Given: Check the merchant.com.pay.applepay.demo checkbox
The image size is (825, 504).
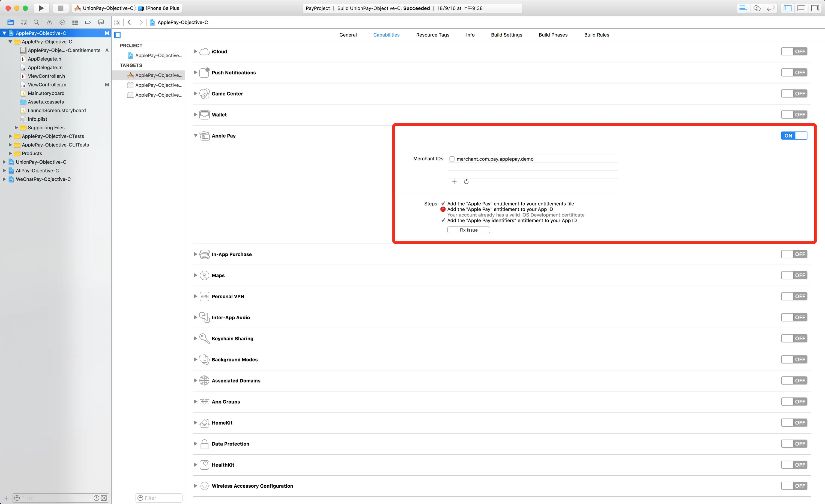Looking at the screenshot, I should pos(452,159).
